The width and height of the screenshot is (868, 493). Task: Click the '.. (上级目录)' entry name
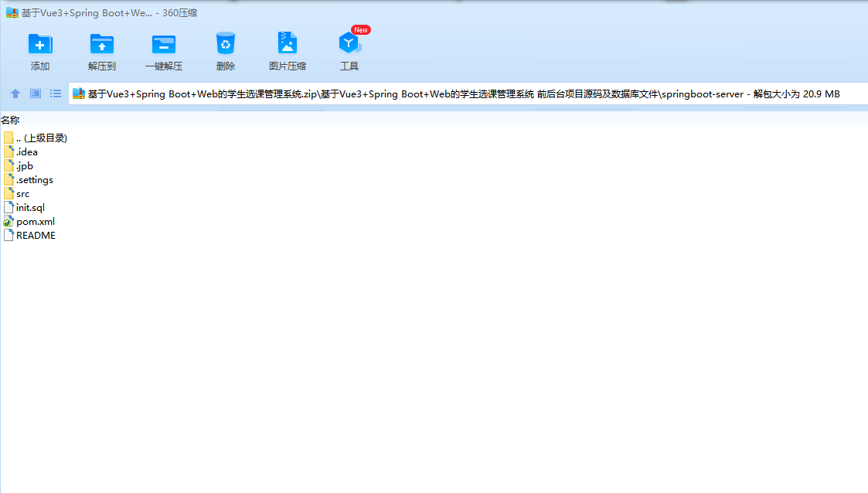click(42, 138)
